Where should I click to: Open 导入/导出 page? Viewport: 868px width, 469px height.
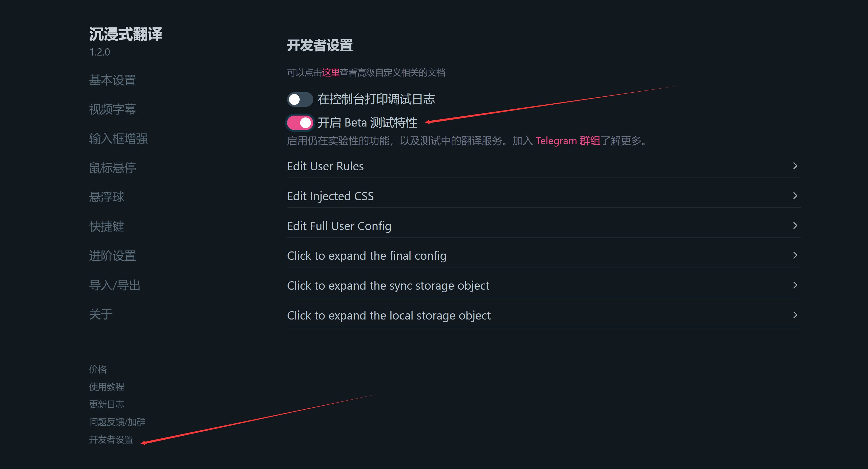(115, 285)
